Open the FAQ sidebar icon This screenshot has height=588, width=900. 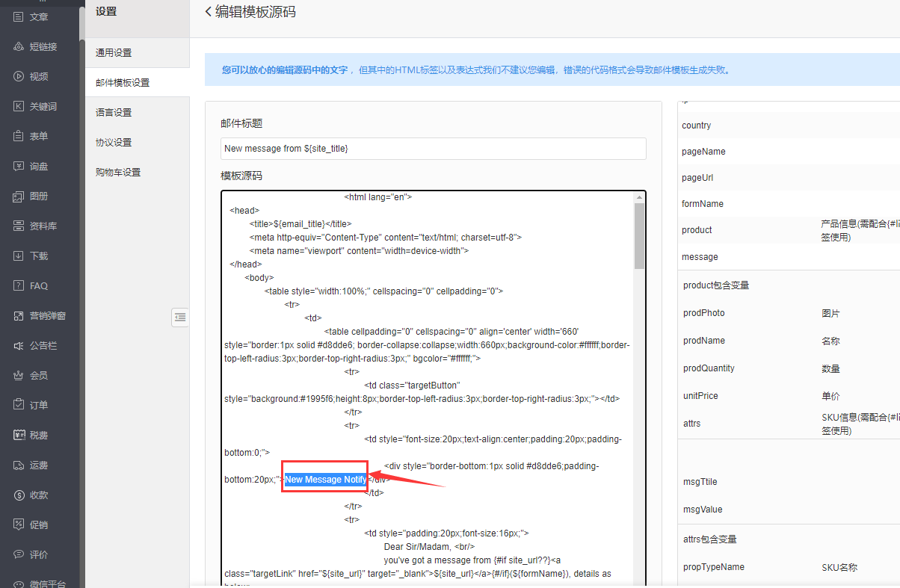click(x=19, y=285)
